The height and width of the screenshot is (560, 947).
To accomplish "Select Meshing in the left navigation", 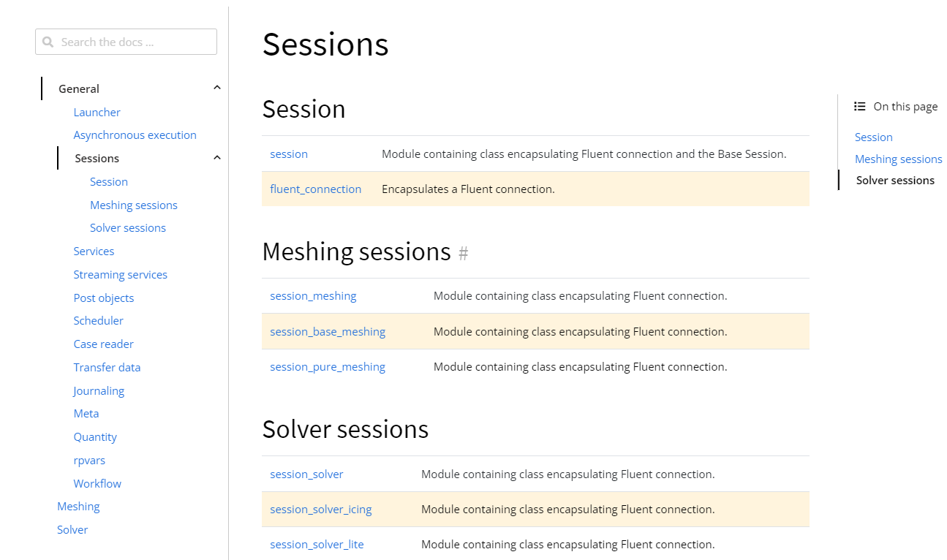I will (x=78, y=506).
